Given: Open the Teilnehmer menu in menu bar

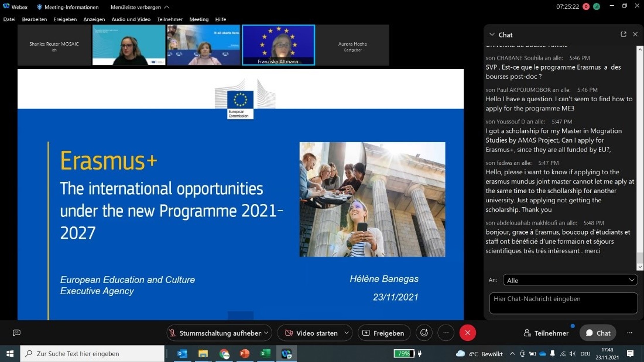Looking at the screenshot, I should point(170,19).
